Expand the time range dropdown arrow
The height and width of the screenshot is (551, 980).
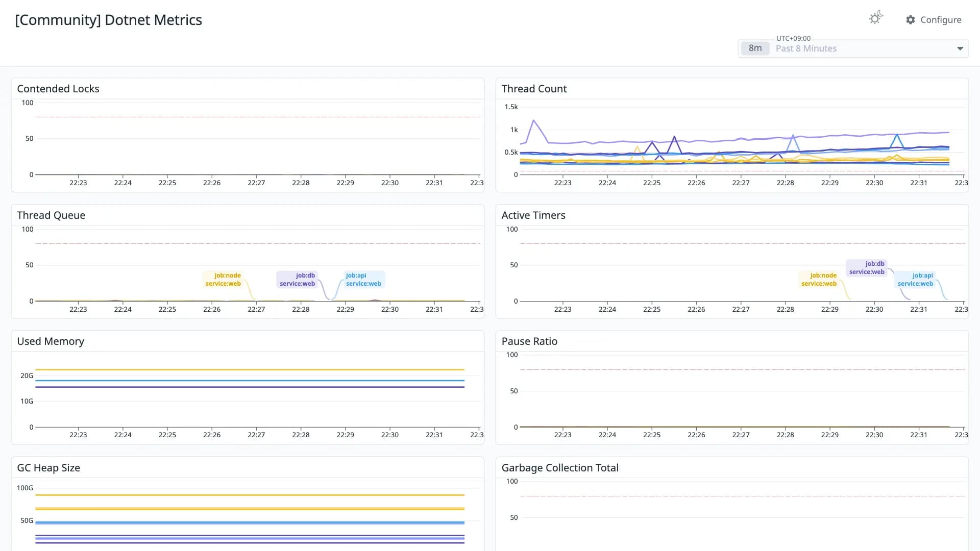point(960,48)
